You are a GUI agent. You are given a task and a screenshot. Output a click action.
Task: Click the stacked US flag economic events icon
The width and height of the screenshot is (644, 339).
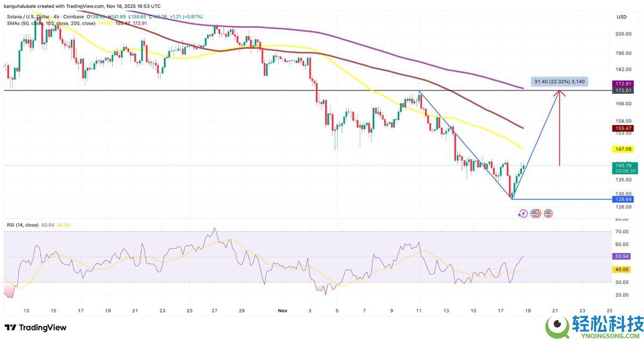pos(535,213)
